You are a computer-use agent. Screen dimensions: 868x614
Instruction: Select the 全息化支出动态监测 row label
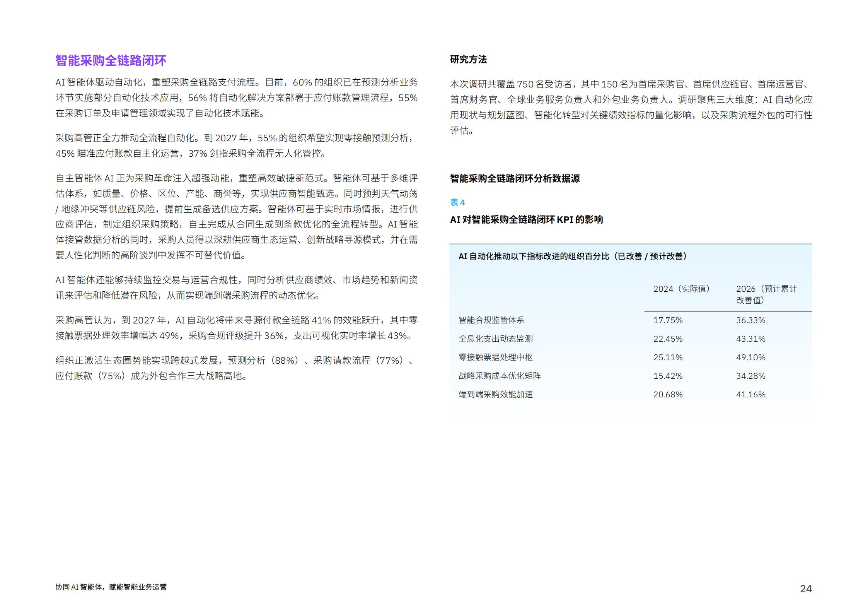click(x=495, y=339)
